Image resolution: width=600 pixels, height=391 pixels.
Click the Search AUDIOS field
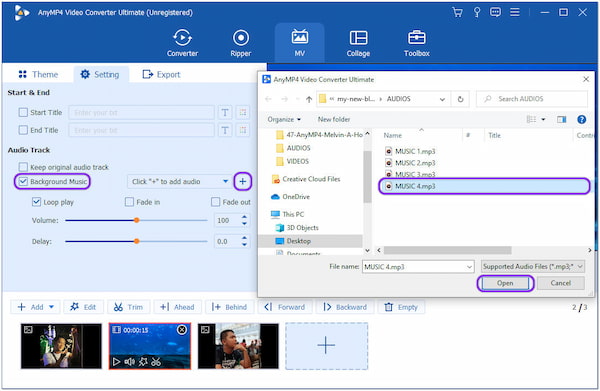pos(532,99)
